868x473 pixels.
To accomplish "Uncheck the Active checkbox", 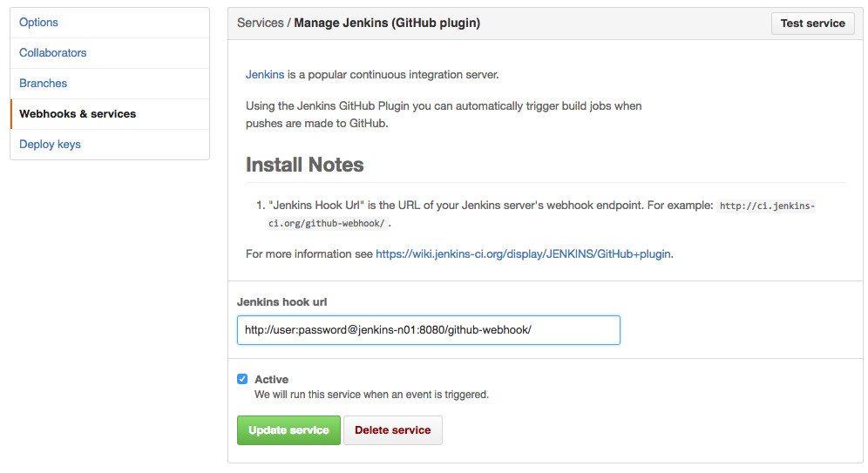I will pyautogui.click(x=242, y=379).
